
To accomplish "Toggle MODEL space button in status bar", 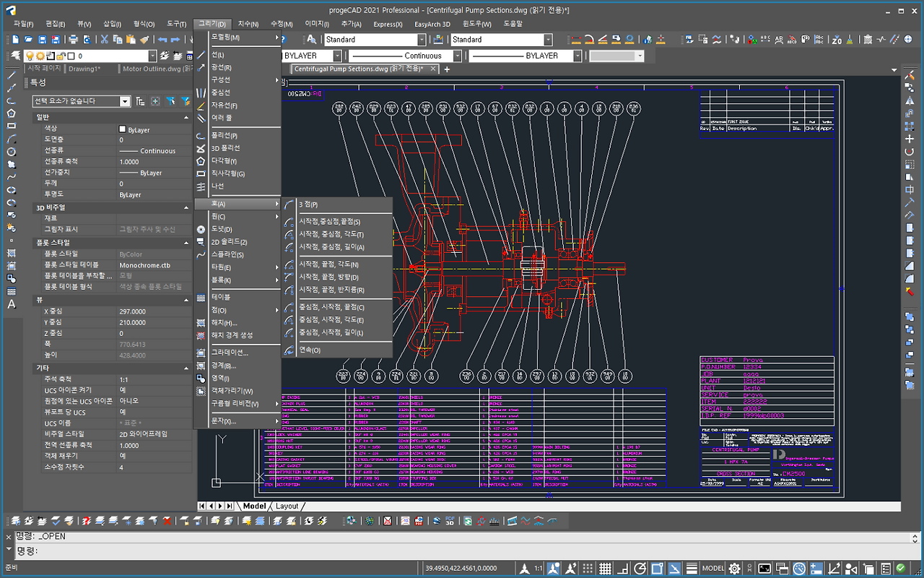I will (713, 569).
